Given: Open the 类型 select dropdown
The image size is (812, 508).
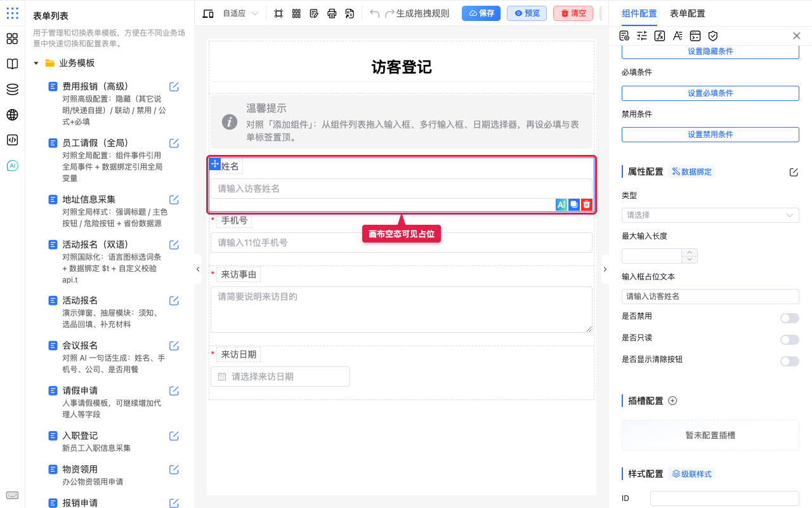Looking at the screenshot, I should (710, 215).
